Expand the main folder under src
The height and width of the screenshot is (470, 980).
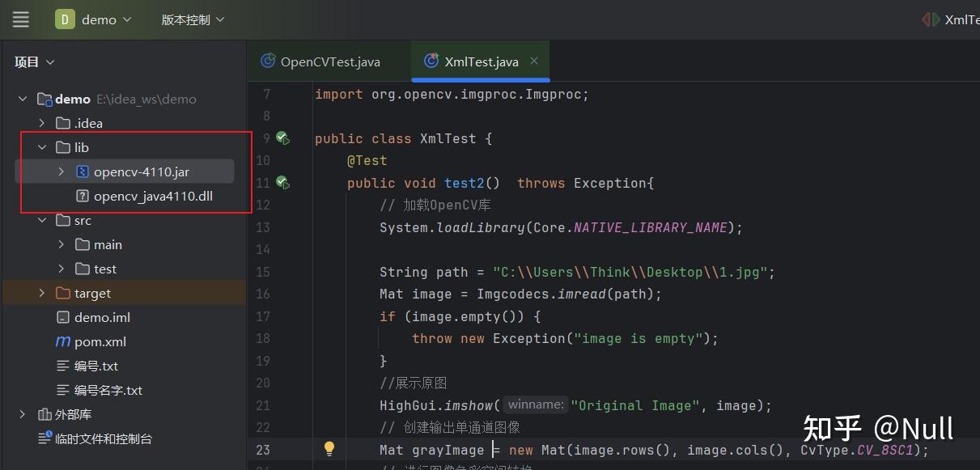[60, 243]
